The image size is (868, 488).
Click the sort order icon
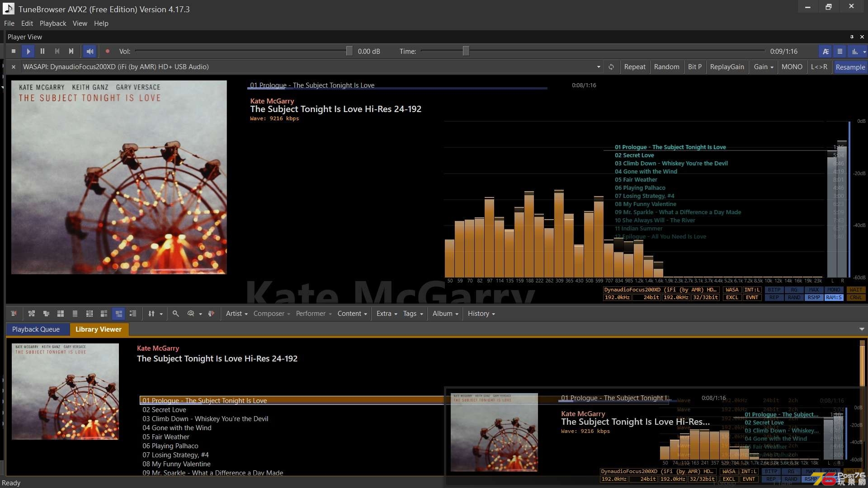pos(151,314)
